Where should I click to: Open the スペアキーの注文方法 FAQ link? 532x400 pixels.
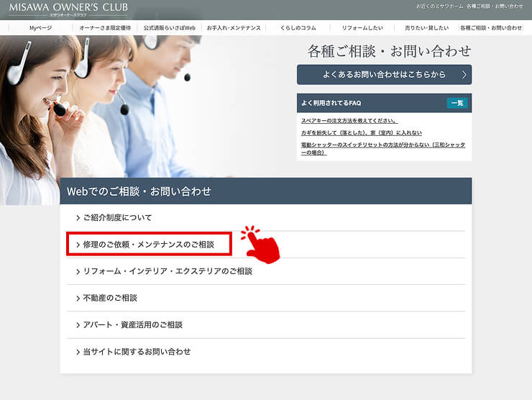pos(349,121)
